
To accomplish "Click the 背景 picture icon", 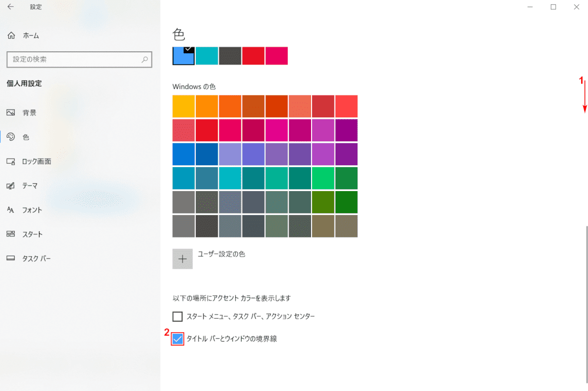I will coord(11,113).
